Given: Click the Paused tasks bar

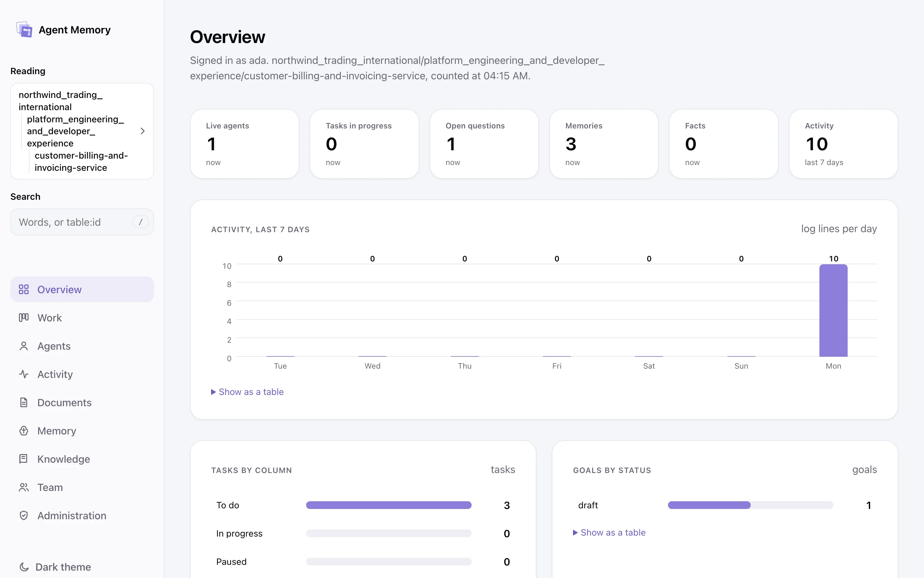Looking at the screenshot, I should pyautogui.click(x=389, y=562).
